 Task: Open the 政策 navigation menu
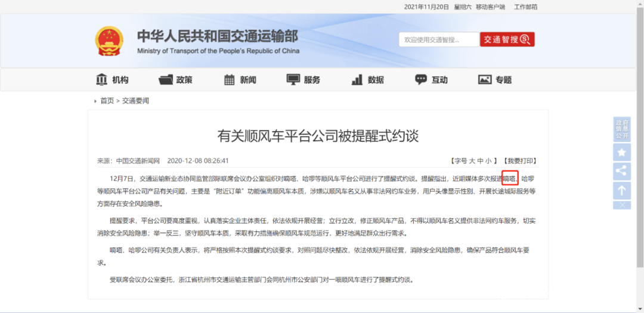[175, 80]
